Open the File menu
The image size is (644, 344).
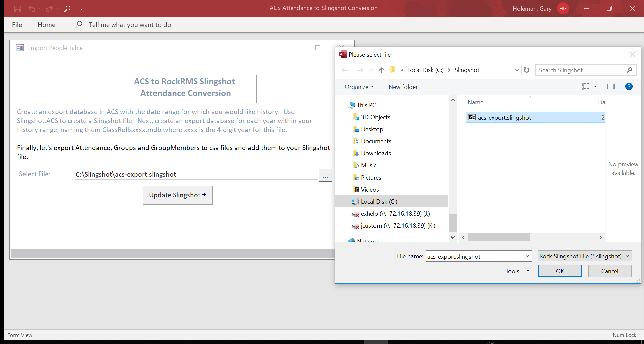tap(17, 25)
